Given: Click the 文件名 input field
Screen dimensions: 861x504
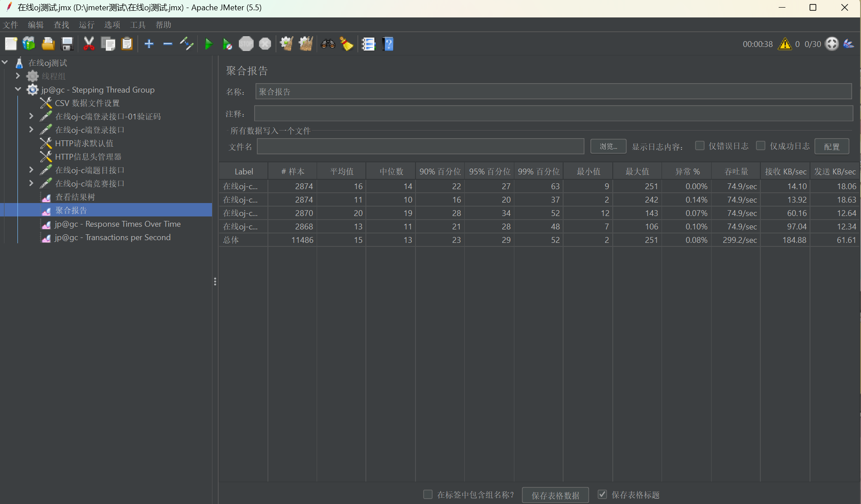Looking at the screenshot, I should [x=420, y=146].
